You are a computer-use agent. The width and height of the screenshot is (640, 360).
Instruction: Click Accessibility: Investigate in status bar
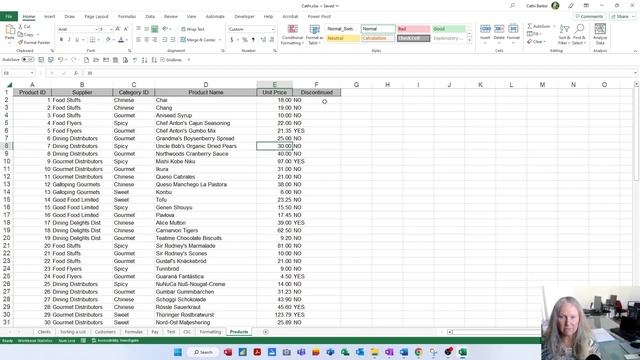click(115, 340)
